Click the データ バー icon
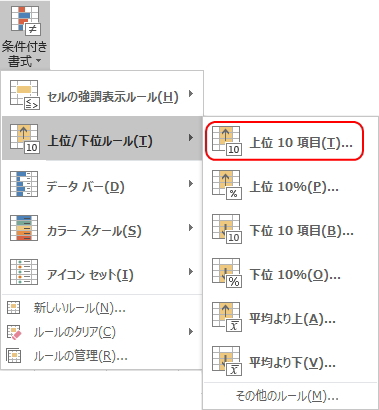Screen dimensions: 379x410 click(24, 184)
